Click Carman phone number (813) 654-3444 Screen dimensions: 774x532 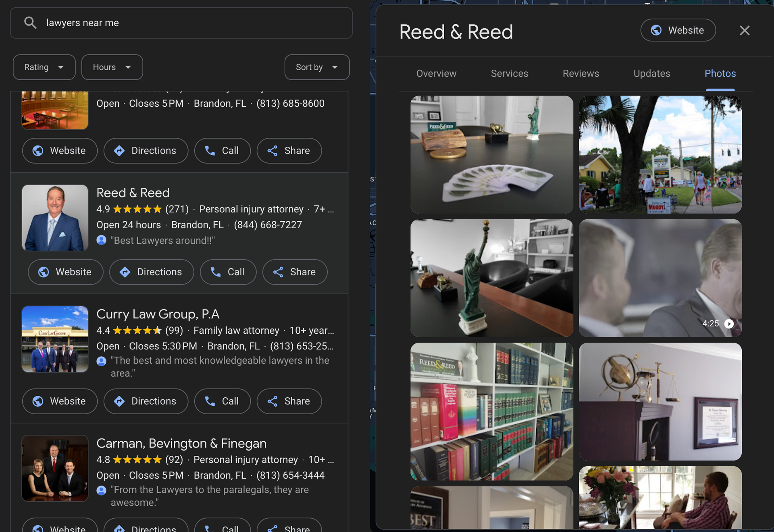point(290,476)
